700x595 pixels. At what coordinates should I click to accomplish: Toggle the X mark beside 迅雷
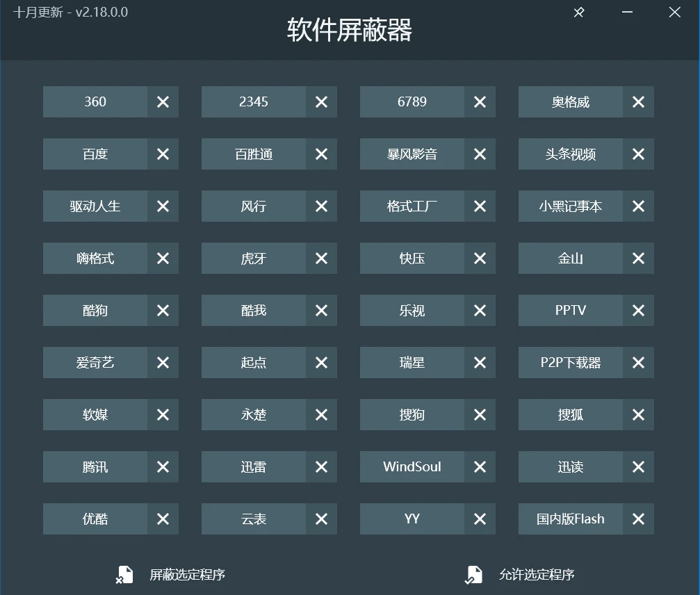(321, 467)
